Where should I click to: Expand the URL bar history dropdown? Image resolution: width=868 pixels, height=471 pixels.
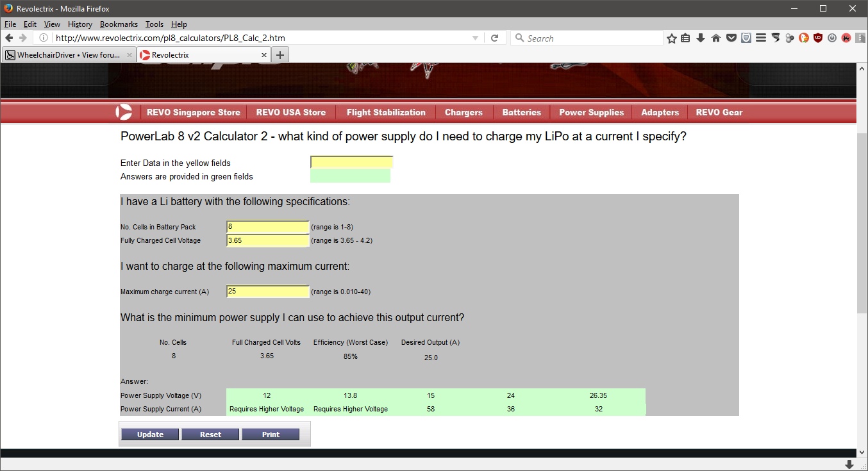coord(475,38)
